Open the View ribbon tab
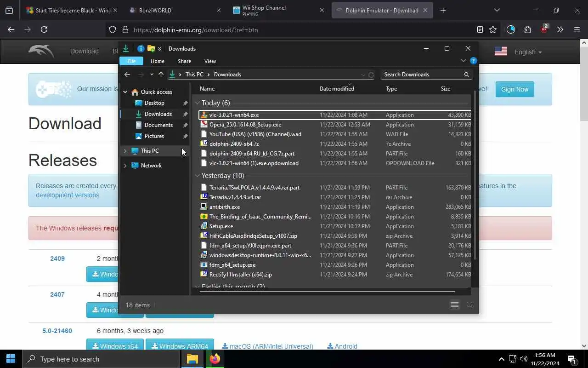Viewport: 588px width, 368px height. coord(210,61)
